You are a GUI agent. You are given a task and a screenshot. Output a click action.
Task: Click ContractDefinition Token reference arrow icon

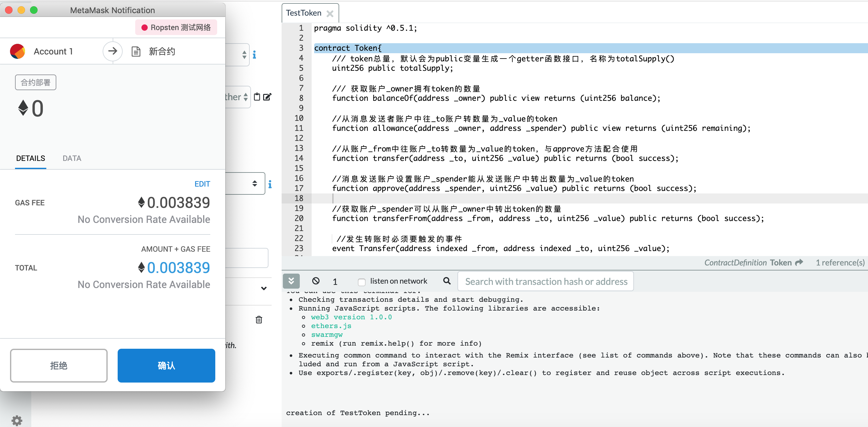pyautogui.click(x=799, y=263)
